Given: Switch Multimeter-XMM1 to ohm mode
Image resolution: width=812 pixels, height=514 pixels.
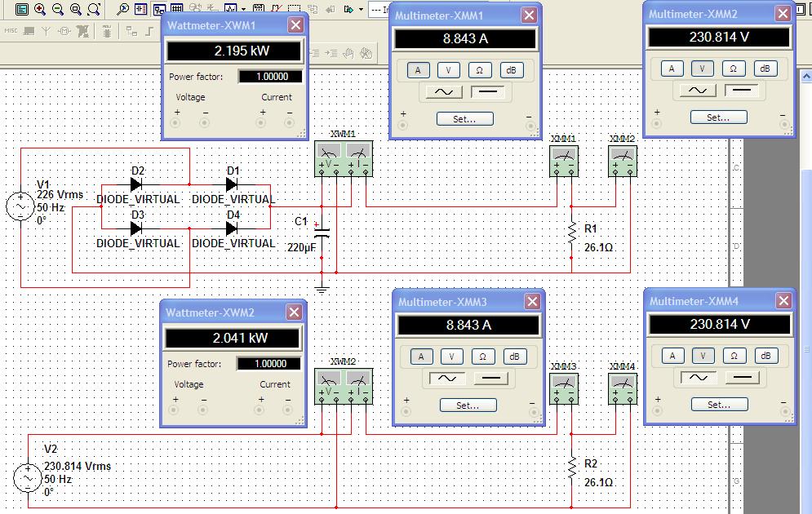Looking at the screenshot, I should [480, 70].
